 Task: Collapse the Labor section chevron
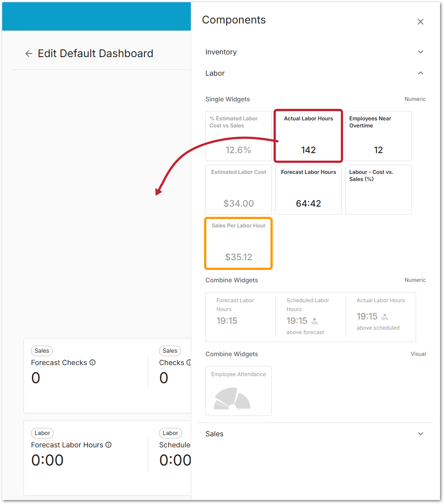click(x=420, y=73)
